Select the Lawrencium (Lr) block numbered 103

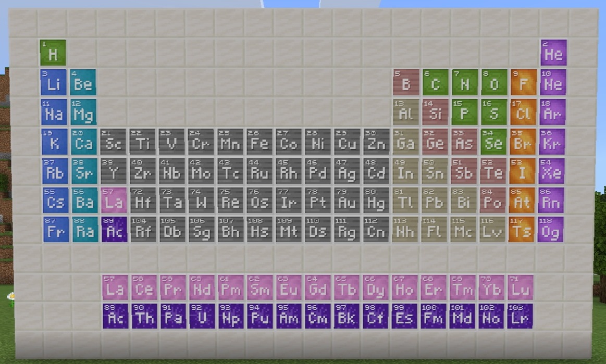click(x=520, y=316)
